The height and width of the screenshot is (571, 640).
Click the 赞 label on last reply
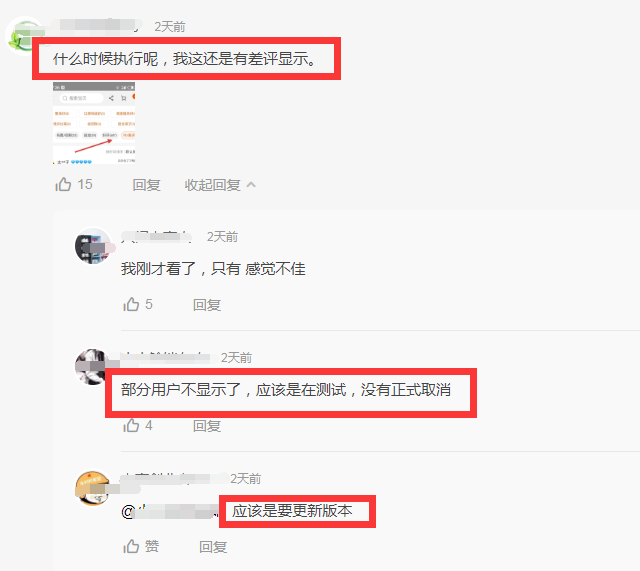coord(152,546)
